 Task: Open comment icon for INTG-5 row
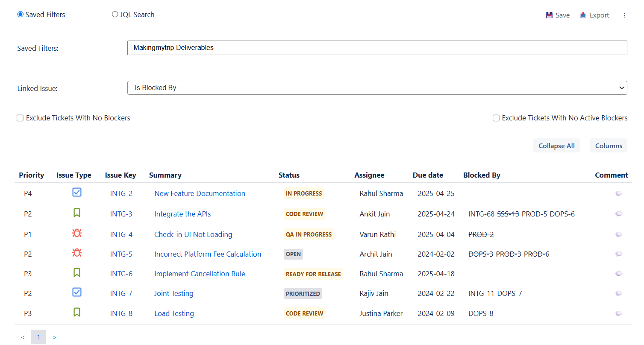point(618,254)
